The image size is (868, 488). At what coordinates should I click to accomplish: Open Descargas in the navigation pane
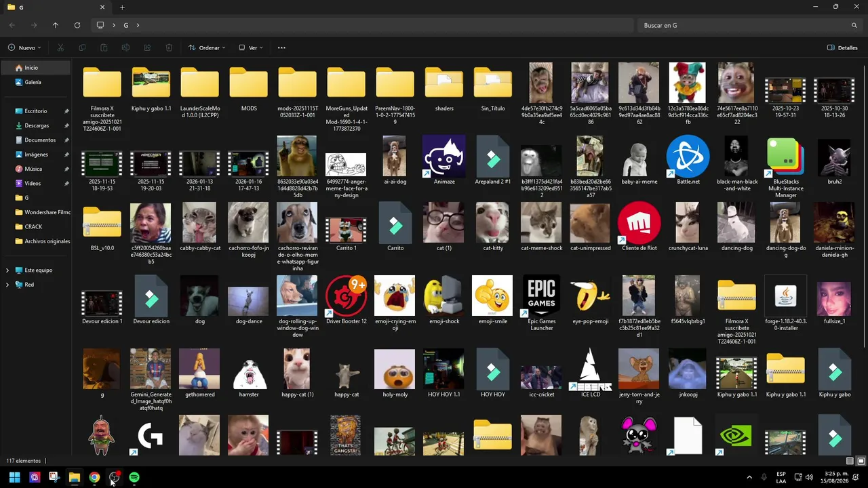point(35,125)
